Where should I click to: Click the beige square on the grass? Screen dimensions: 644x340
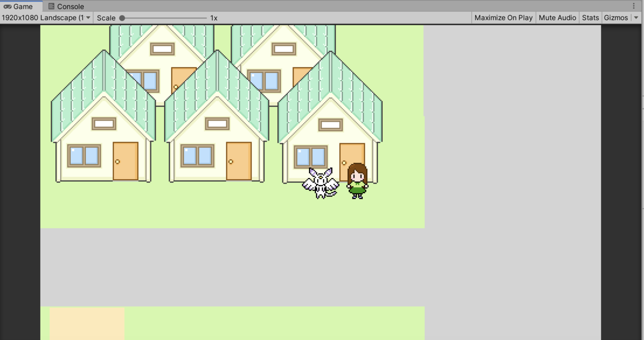click(x=87, y=323)
